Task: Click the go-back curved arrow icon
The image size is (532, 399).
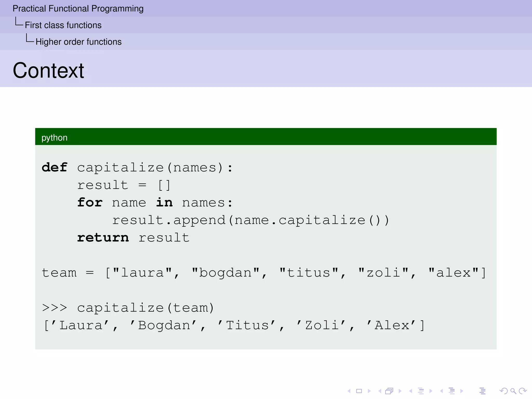Action: (x=503, y=391)
